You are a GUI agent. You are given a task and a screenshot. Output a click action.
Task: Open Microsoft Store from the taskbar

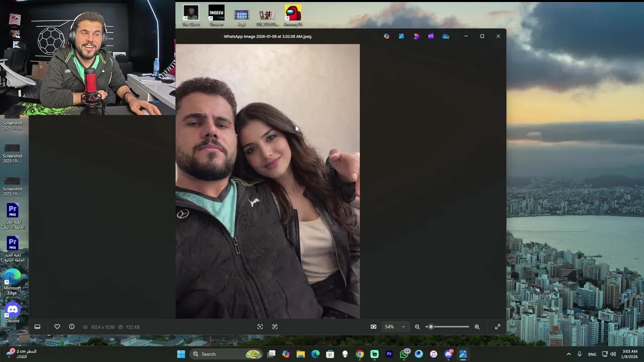[330, 354]
